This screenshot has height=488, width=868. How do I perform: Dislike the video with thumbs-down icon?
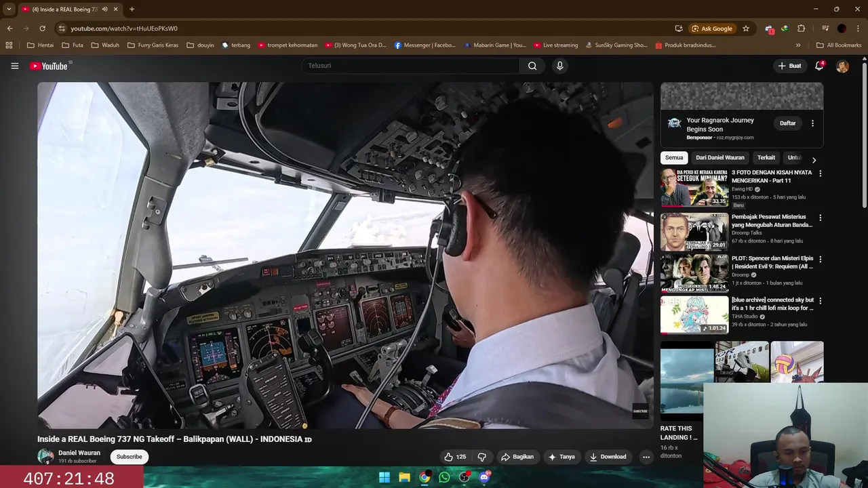[x=482, y=457]
